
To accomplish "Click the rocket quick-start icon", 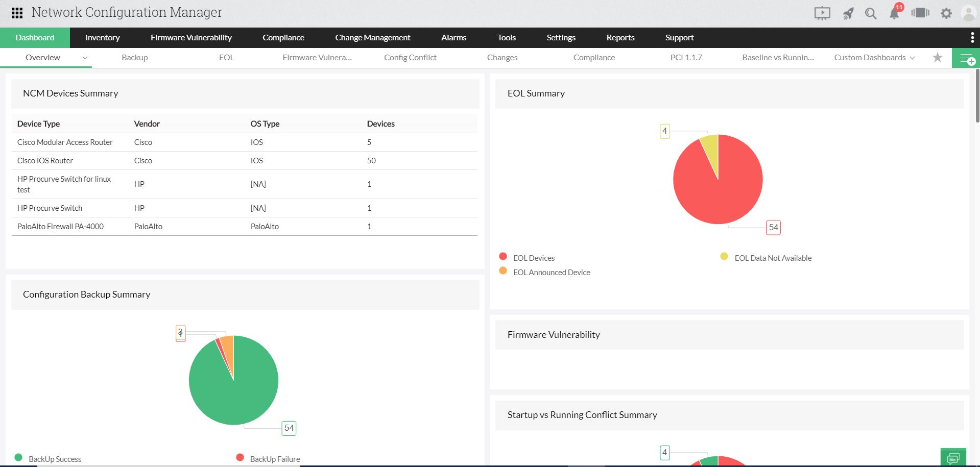I will point(848,13).
